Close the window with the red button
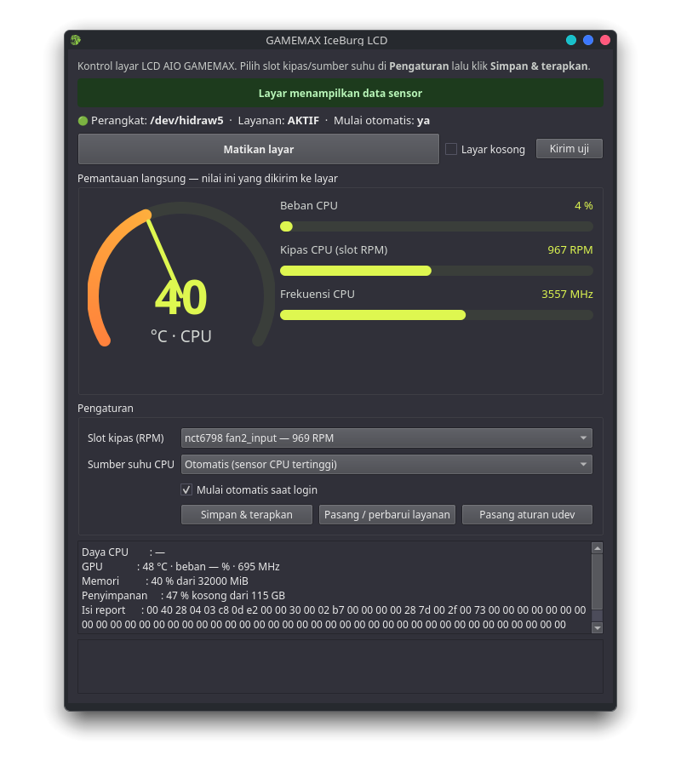The width and height of the screenshot is (681, 784). (x=605, y=40)
